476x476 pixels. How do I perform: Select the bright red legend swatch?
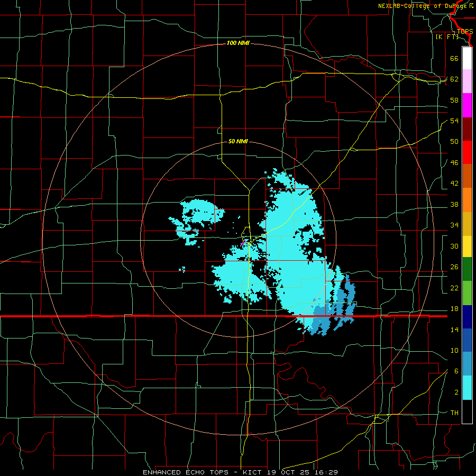[467, 152]
